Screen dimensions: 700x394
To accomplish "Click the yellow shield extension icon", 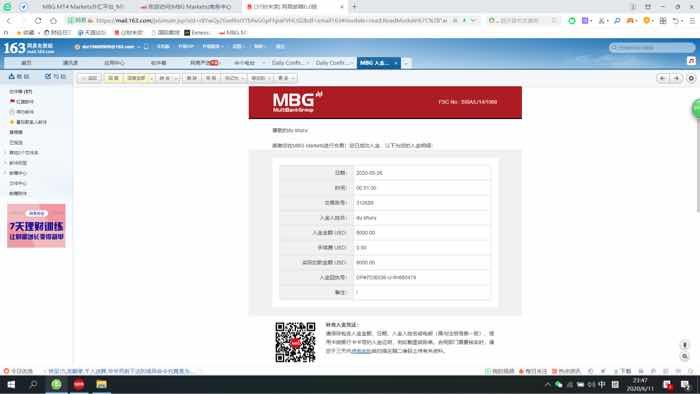I will tap(646, 21).
